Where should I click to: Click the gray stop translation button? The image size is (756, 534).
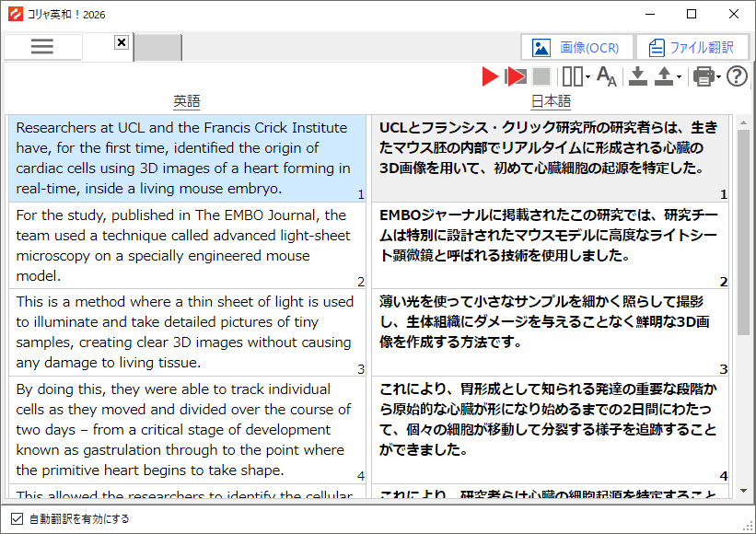pyautogui.click(x=541, y=77)
